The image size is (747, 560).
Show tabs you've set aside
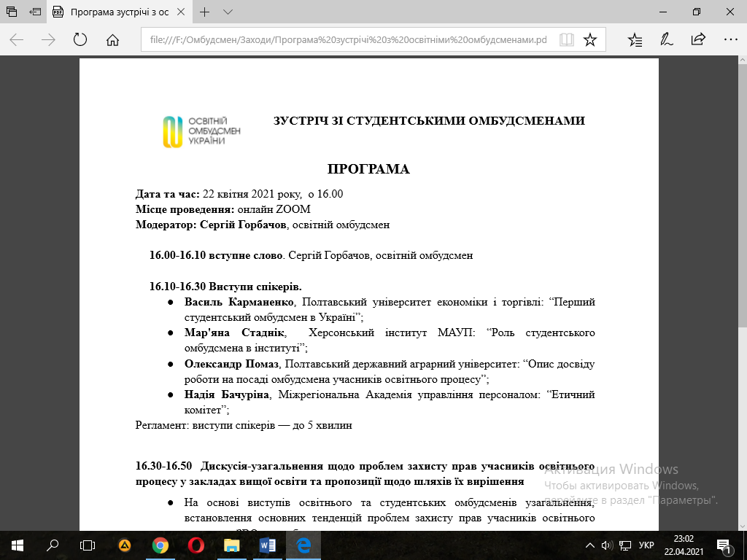coord(12,12)
